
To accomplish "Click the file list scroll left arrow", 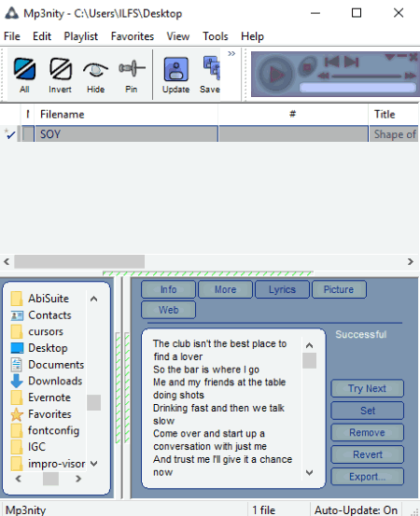I will point(7,261).
